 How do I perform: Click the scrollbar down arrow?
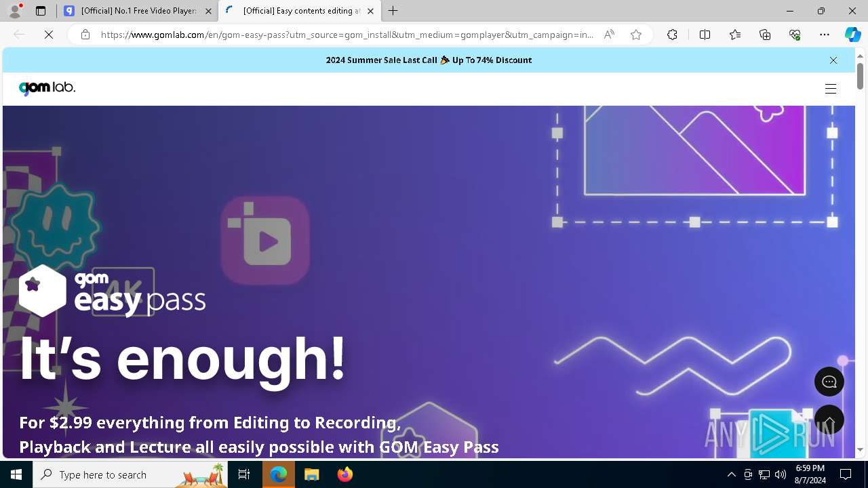[x=860, y=449]
